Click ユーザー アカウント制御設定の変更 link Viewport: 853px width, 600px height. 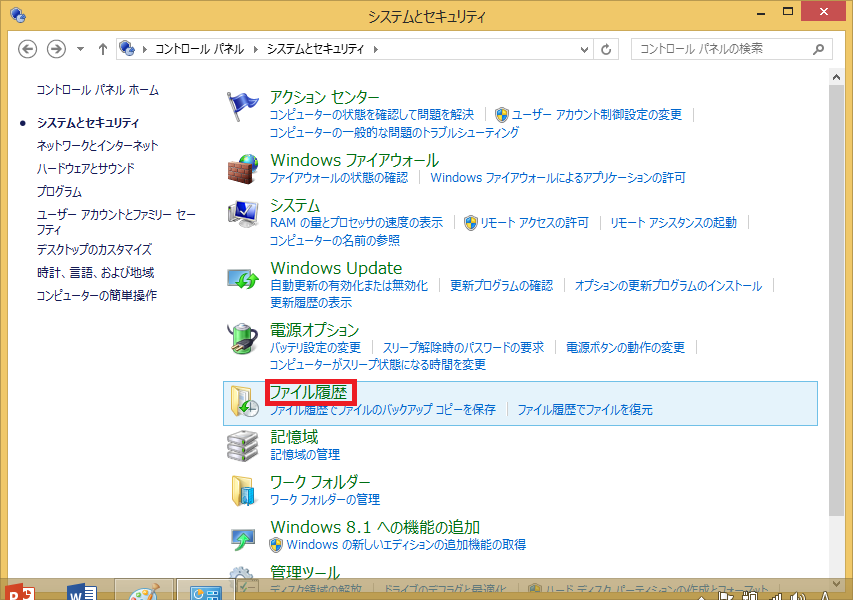tap(597, 115)
